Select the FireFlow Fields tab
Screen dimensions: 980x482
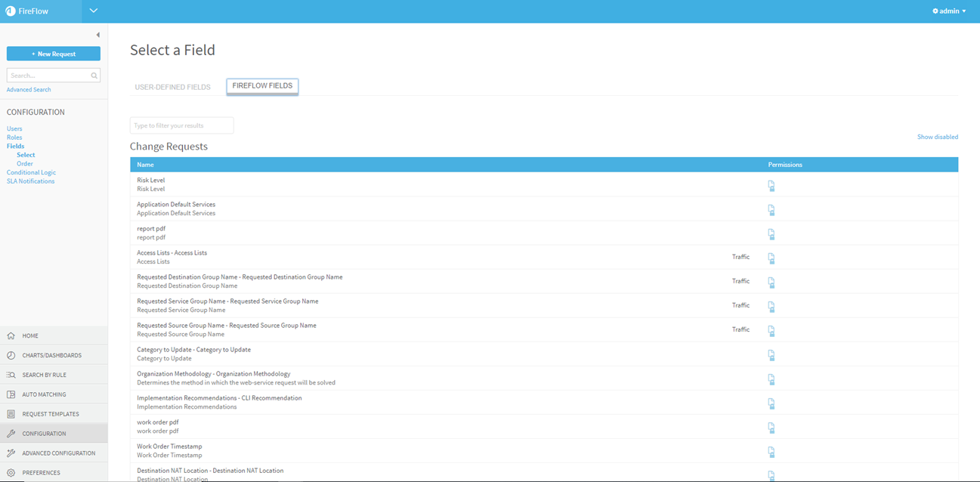[262, 86]
